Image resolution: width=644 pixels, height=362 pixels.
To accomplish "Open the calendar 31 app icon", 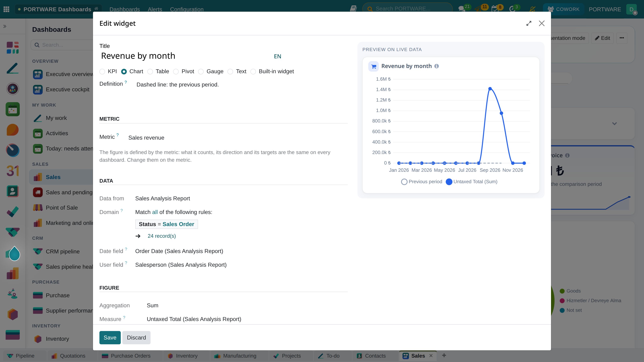I will click(12, 171).
